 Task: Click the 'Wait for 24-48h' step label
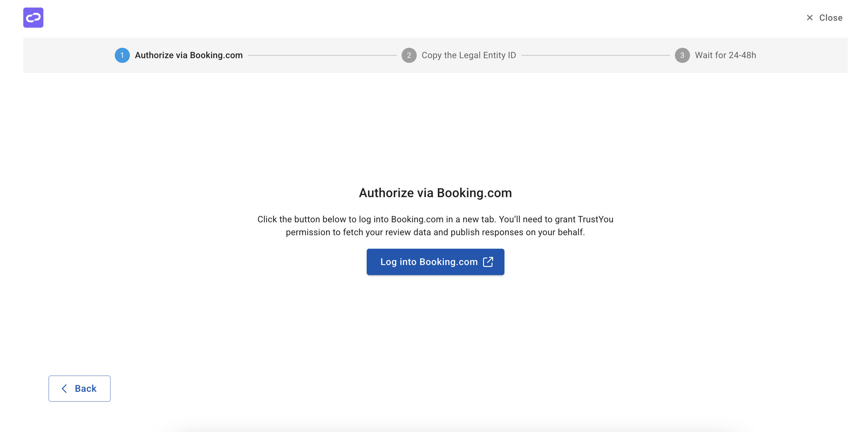tap(725, 55)
